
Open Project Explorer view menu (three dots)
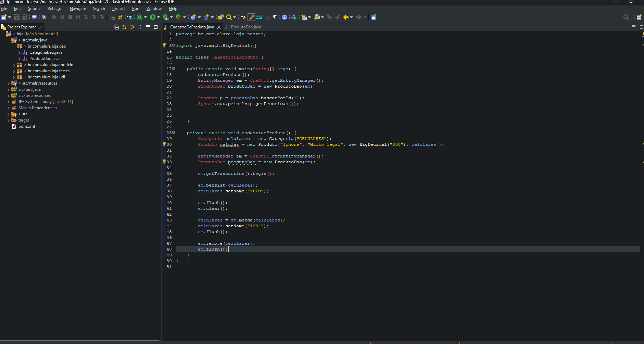tap(140, 27)
